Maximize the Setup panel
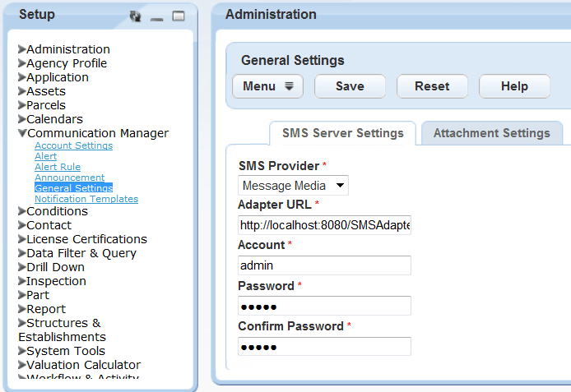This screenshot has width=571, height=392. point(179,16)
